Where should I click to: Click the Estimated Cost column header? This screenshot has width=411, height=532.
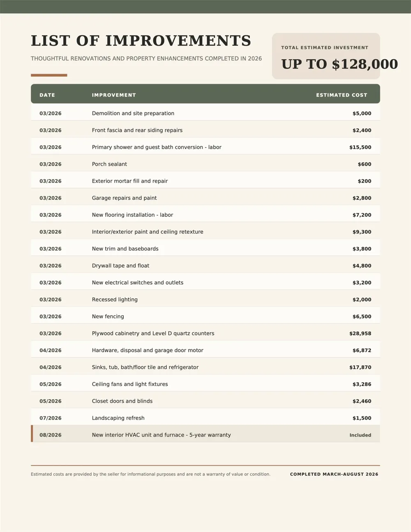(x=342, y=95)
